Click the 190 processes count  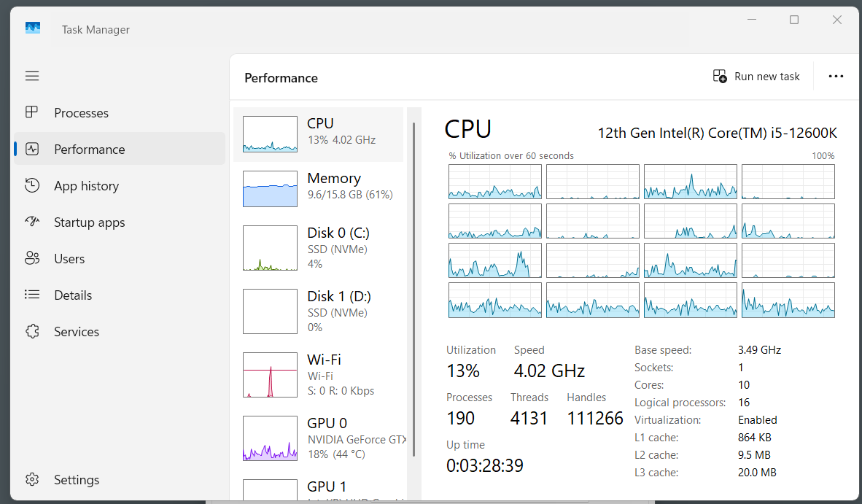pyautogui.click(x=461, y=418)
